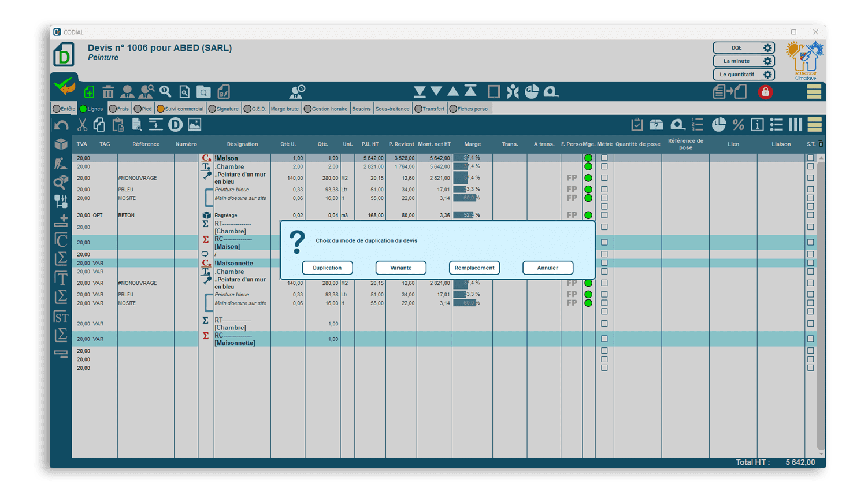Click the insert image picture icon
The image size is (868, 493).
point(195,125)
